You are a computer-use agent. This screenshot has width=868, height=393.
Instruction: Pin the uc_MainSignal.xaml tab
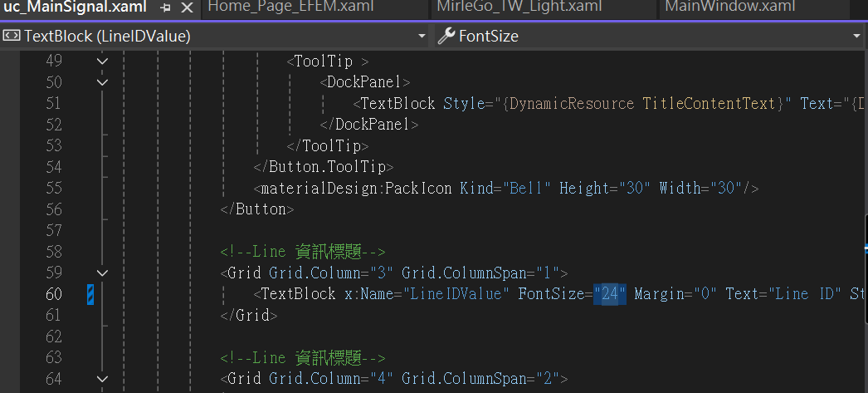coord(165,7)
